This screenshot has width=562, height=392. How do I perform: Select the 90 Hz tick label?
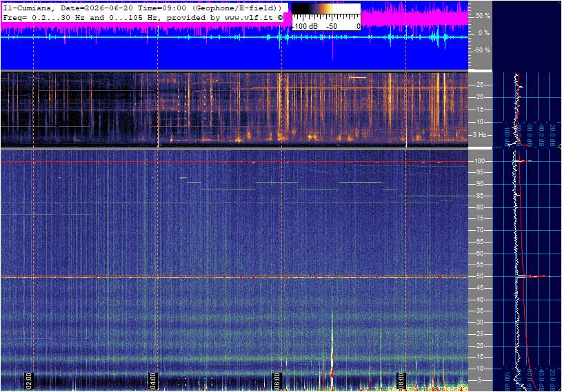coord(479,184)
